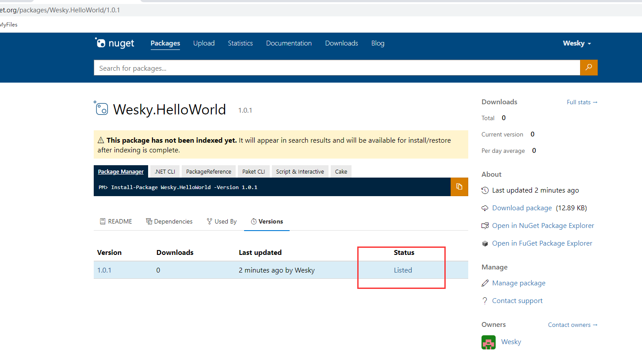The image size is (642, 364).
Task: Click the Wesky owner avatar image
Action: click(x=489, y=342)
